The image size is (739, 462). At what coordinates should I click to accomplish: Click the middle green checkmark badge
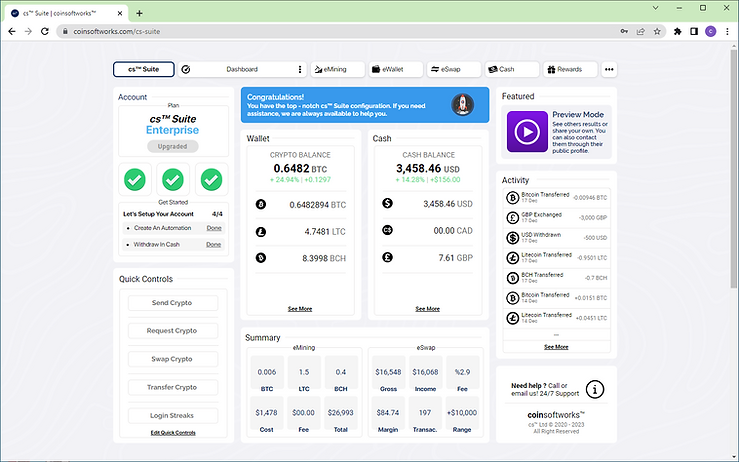click(x=173, y=180)
